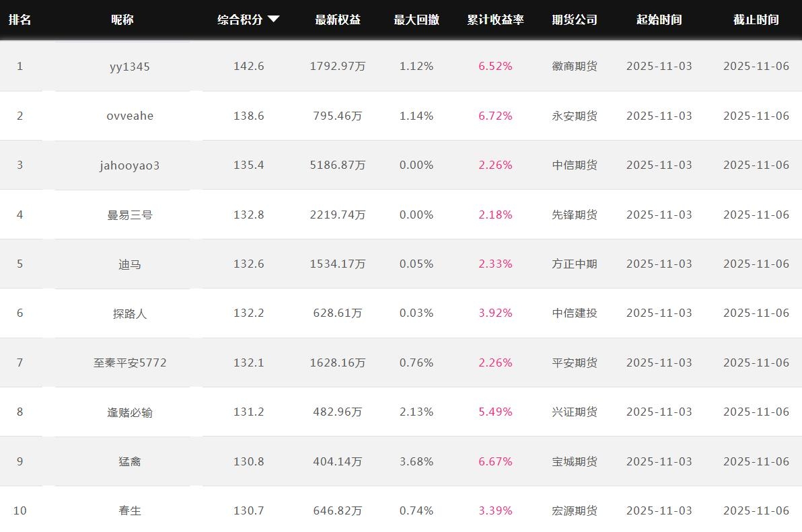Select the 昵称 column header
Screen dimensions: 802x532
(122, 20)
